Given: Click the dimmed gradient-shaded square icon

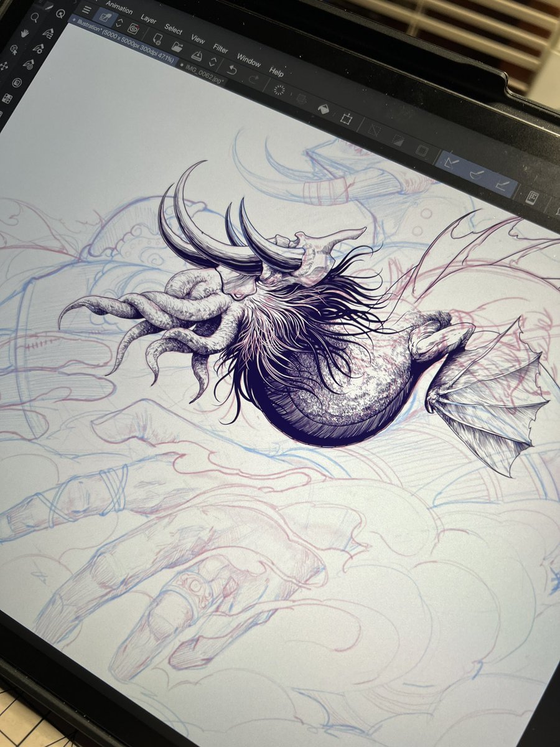Looking at the screenshot, I should point(398,141).
